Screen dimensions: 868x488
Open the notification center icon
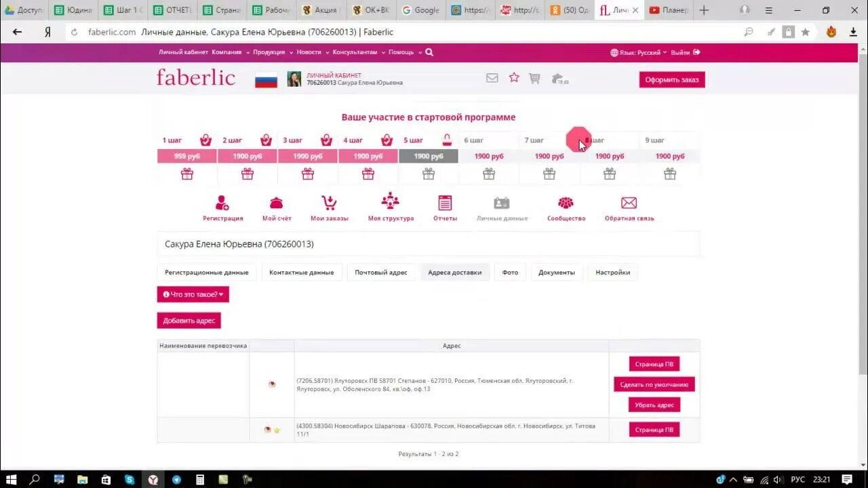(x=847, y=479)
